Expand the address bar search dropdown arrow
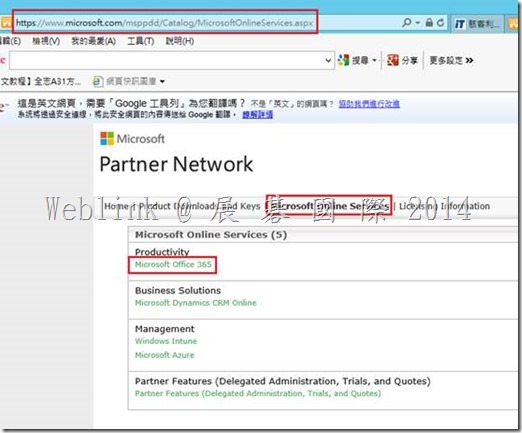The image size is (522, 433). pyautogui.click(x=418, y=23)
